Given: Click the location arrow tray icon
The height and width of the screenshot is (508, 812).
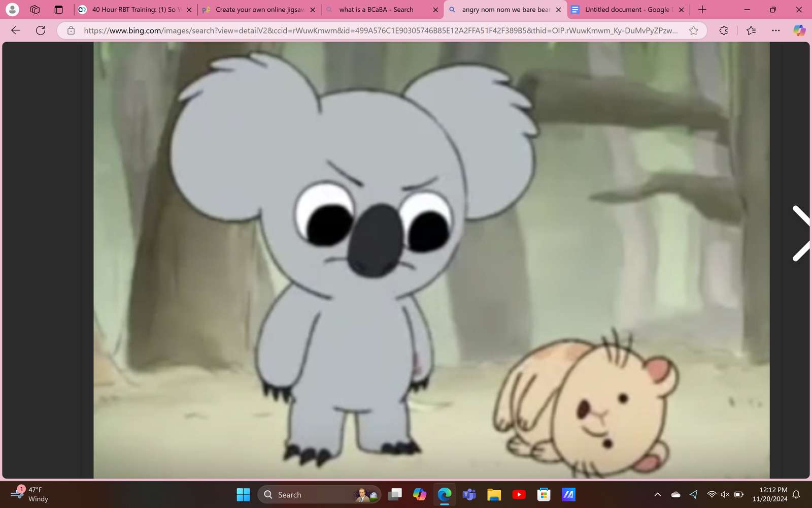Looking at the screenshot, I should 693,494.
